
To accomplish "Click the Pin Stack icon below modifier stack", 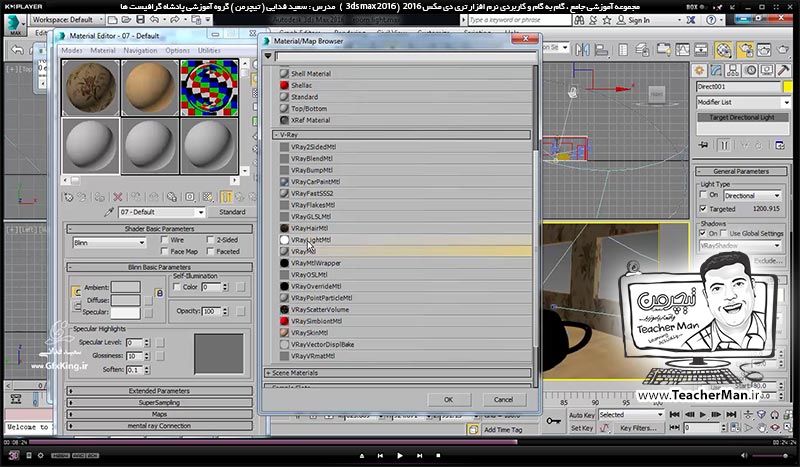I will pos(704,145).
